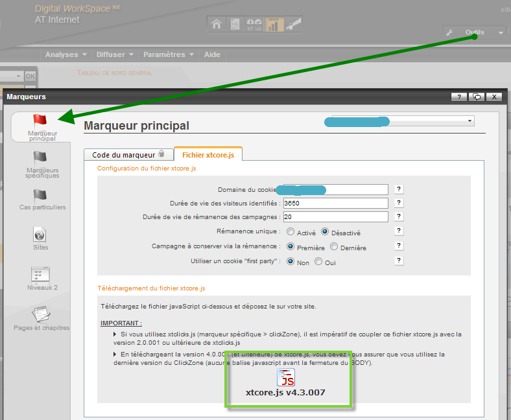Open the Aide menu

212,54
